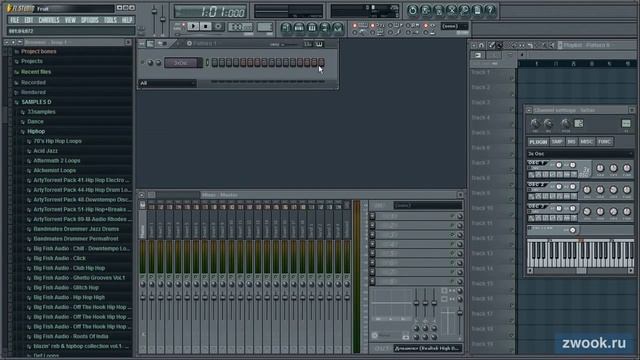Expand the Project bones folder

[x=38, y=51]
